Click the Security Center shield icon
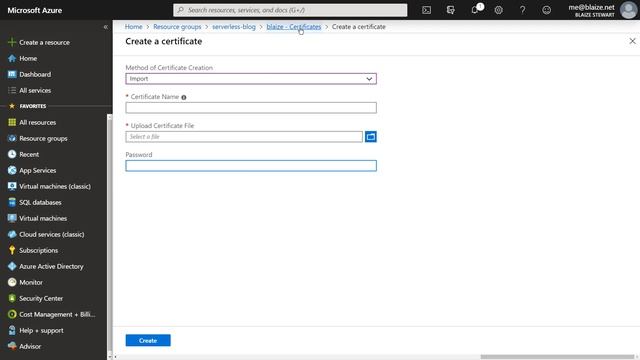This screenshot has width=640, height=360. pyautogui.click(x=12, y=298)
